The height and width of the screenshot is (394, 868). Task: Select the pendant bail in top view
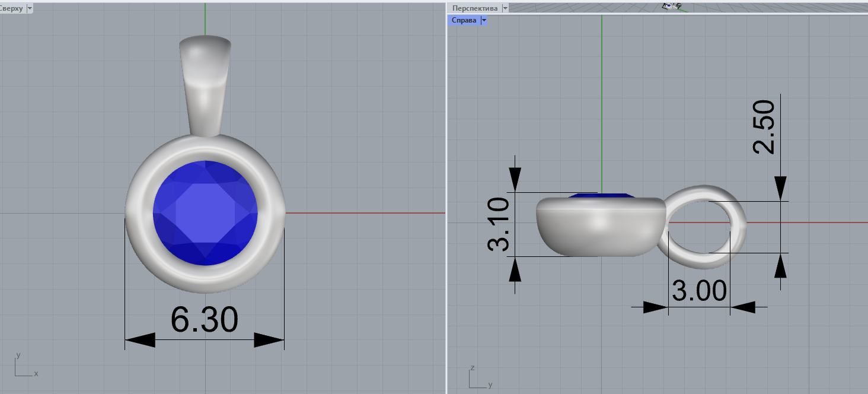pyautogui.click(x=205, y=83)
